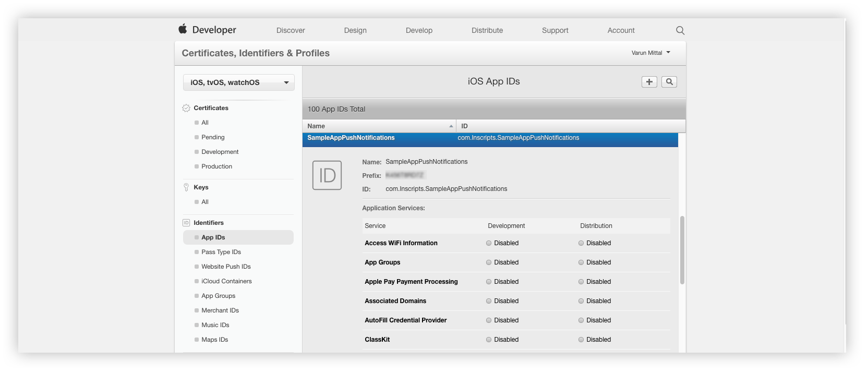Click ClassKit Distribution status indicator

581,340
